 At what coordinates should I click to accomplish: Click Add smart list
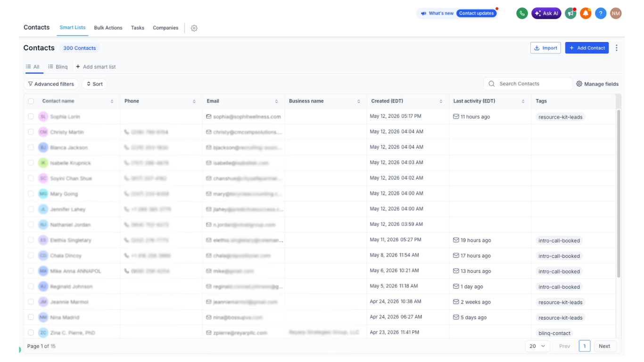click(x=96, y=67)
